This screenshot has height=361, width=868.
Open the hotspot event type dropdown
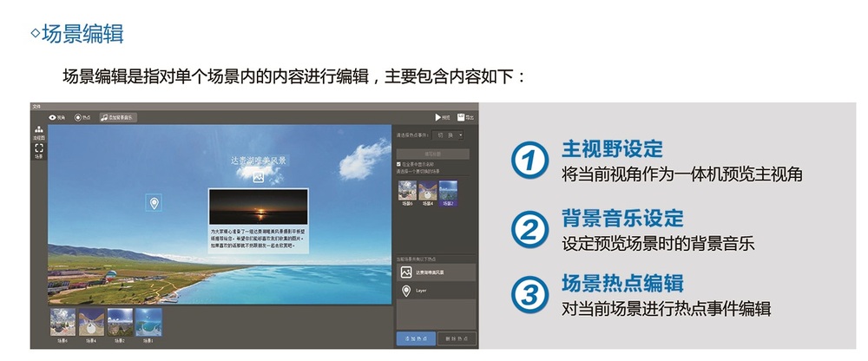448,135
